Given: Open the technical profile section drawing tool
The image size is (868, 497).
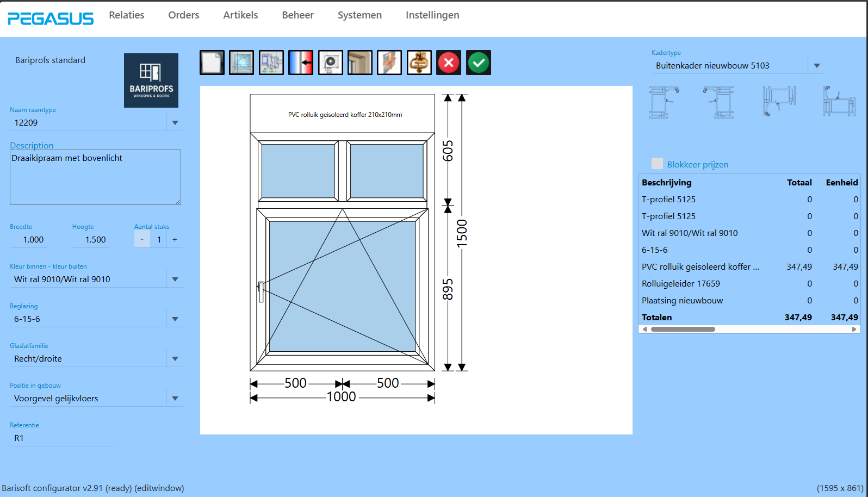Looking at the screenshot, I should [271, 63].
